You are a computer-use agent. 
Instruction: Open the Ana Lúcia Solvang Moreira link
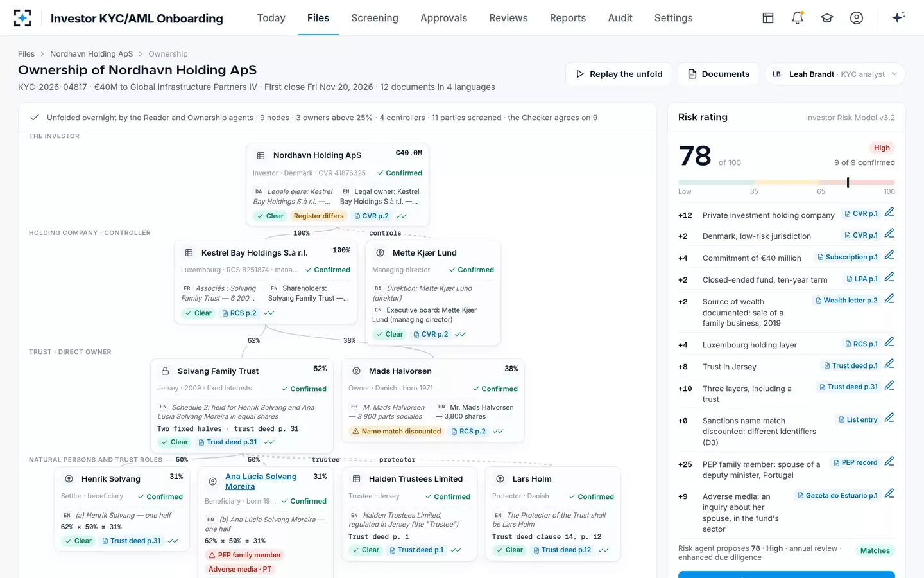261,481
